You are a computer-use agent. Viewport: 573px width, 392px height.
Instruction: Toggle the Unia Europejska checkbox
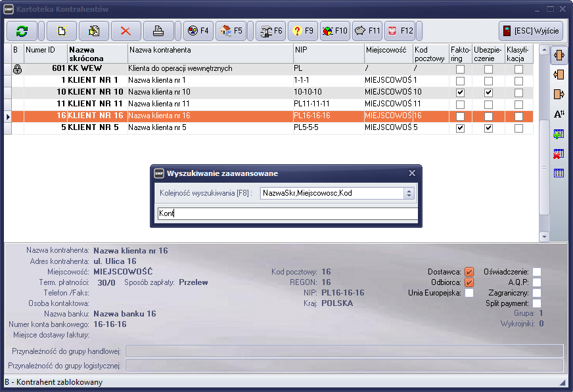pos(469,293)
